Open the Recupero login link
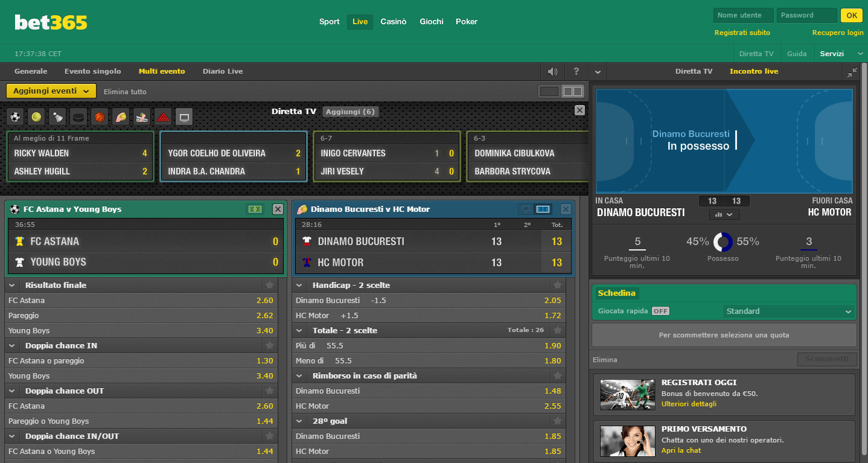The width and height of the screenshot is (868, 463). (x=838, y=33)
